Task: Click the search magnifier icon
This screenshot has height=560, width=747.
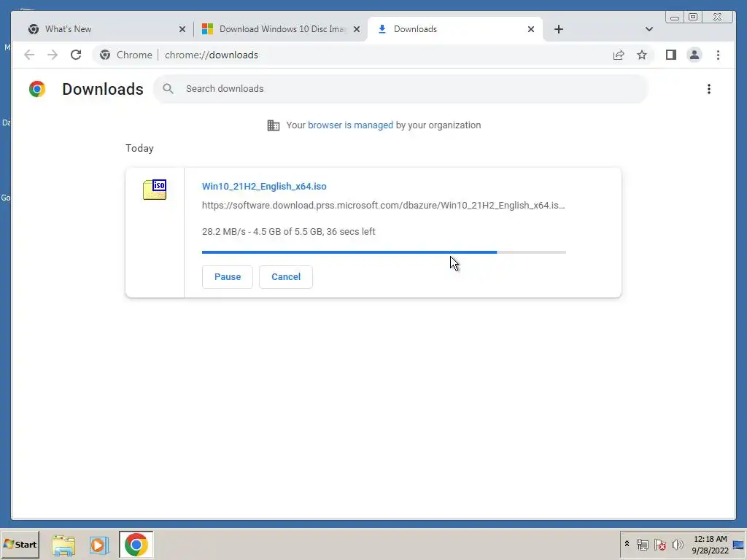Action: coord(169,88)
